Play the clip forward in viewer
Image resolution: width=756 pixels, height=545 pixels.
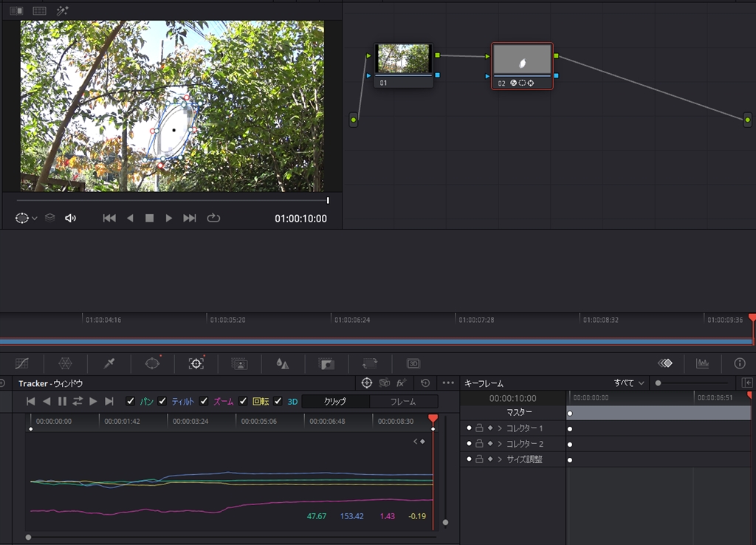[169, 218]
